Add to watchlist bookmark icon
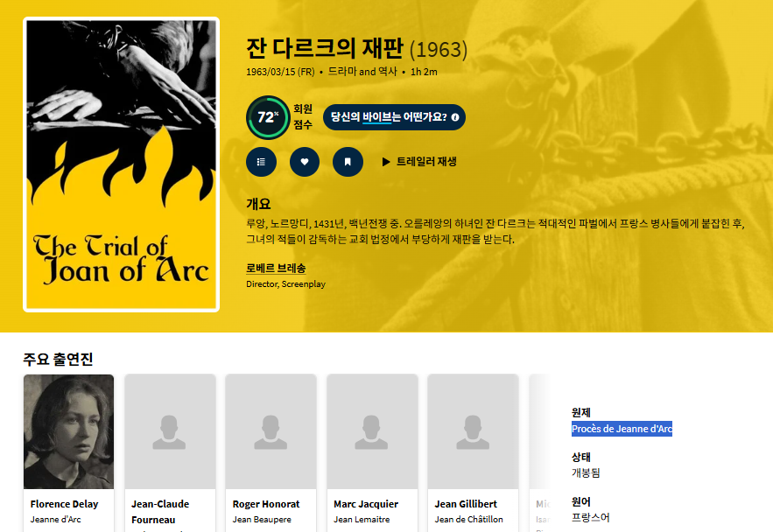Screen dimensions: 773x532 pos(348,162)
